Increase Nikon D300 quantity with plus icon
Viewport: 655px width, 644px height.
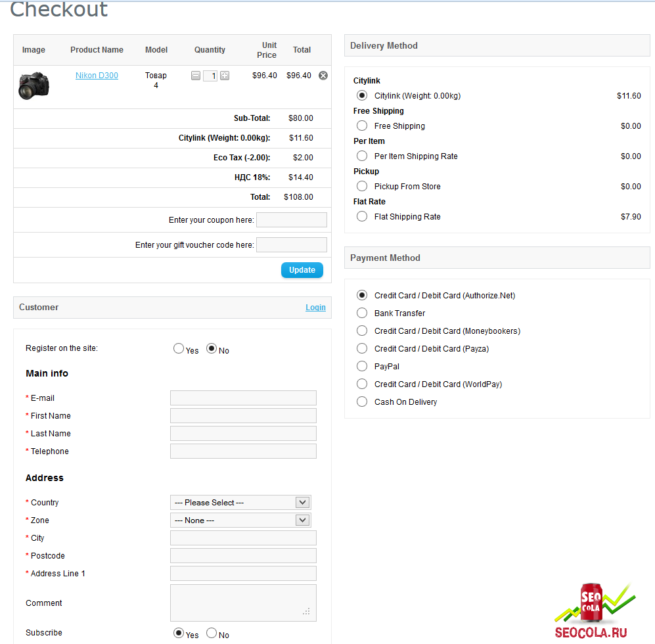225,76
